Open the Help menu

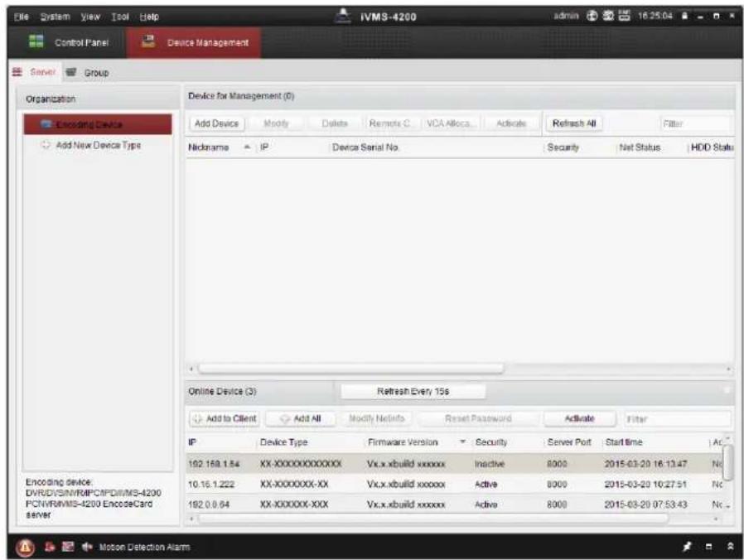(x=149, y=17)
